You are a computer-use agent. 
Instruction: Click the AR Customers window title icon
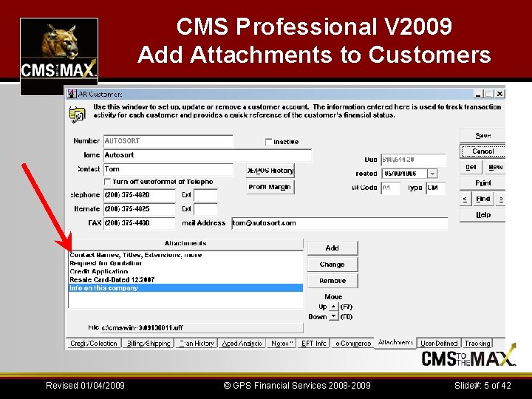click(x=72, y=94)
